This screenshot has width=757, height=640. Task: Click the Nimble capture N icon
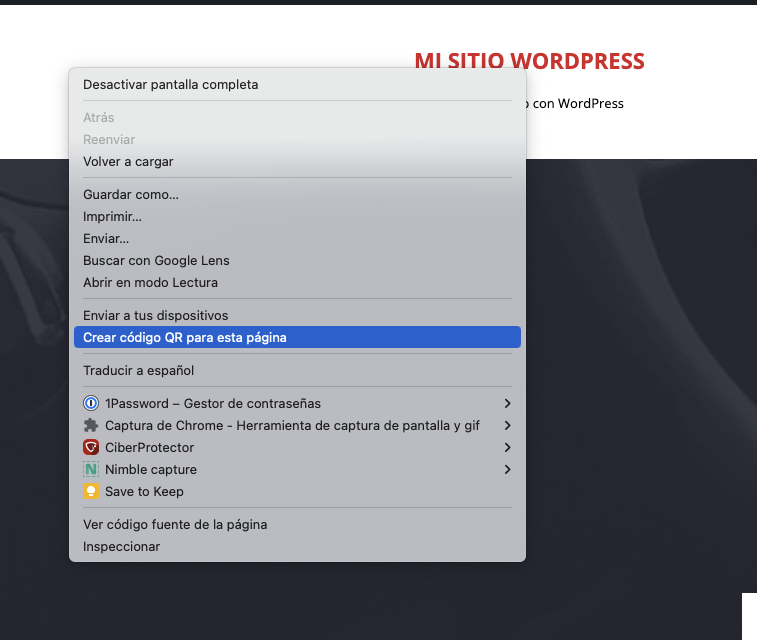[x=91, y=469]
